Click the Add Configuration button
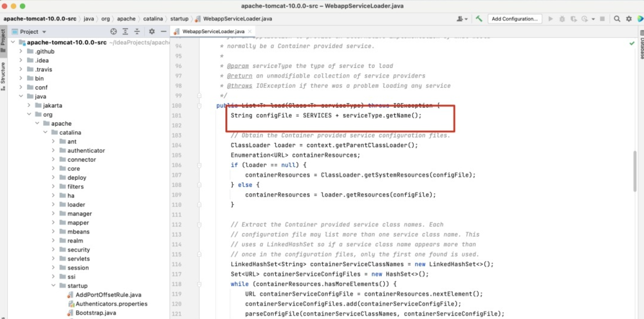The image size is (644, 319). (515, 19)
